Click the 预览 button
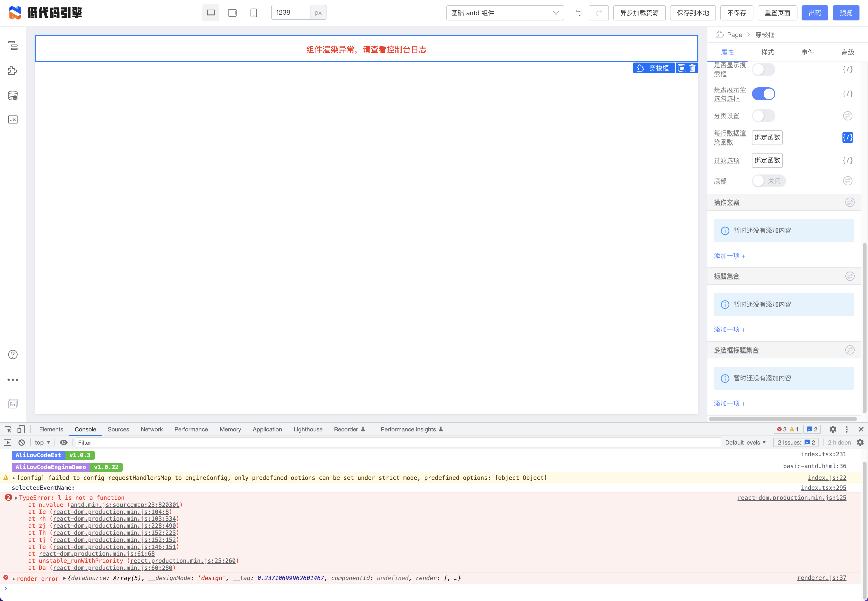Viewport: 868px width, 601px height. tap(845, 12)
